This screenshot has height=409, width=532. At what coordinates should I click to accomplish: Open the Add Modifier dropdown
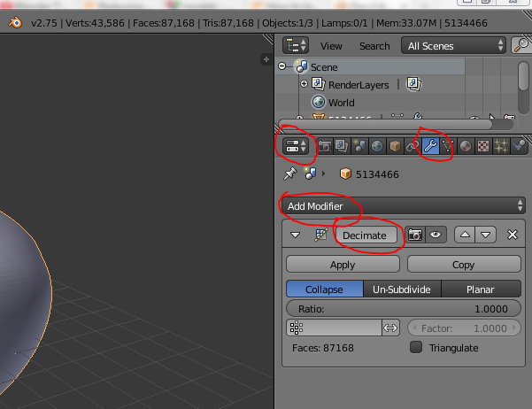click(x=403, y=205)
